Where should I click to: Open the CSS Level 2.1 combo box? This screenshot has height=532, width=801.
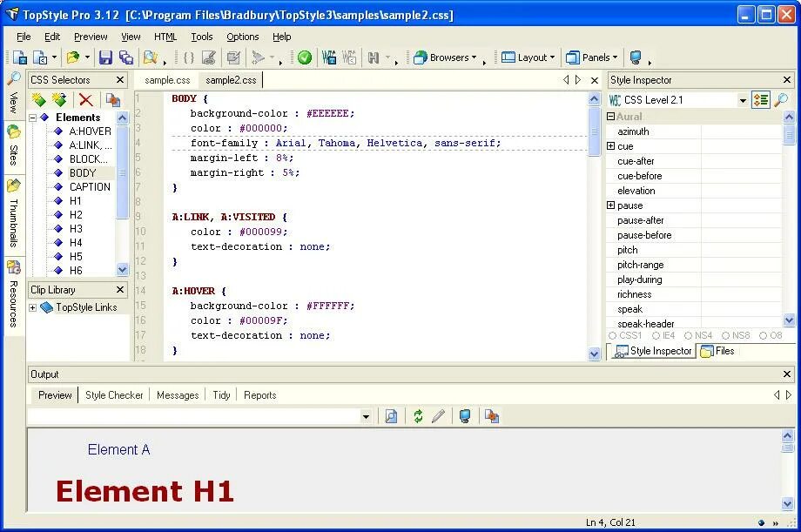tap(743, 100)
